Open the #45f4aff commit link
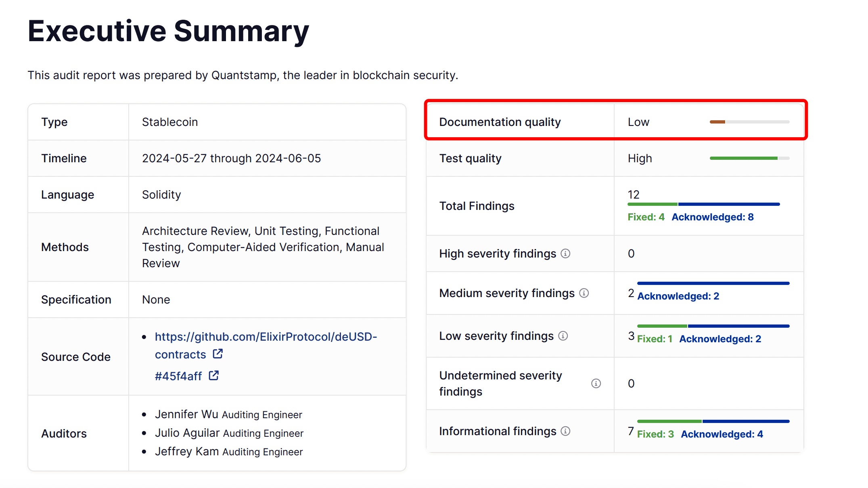 (178, 376)
